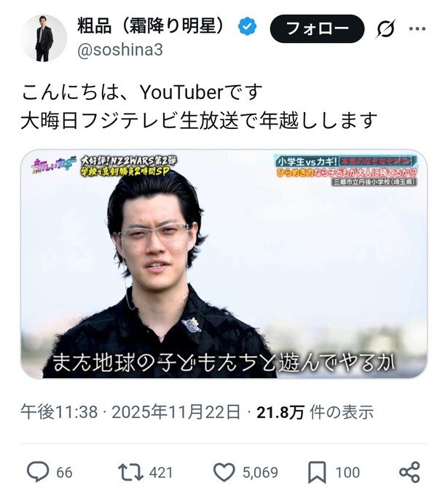
Task: Click the 421 reposts count
Action: [161, 473]
